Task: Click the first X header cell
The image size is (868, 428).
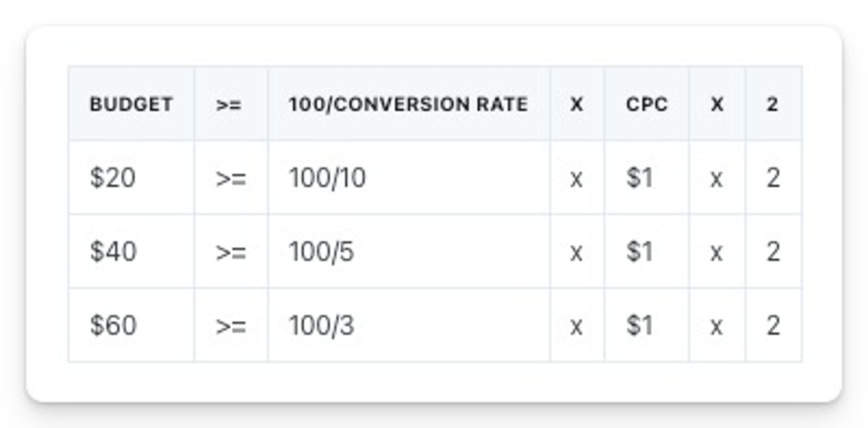Action: (x=577, y=104)
